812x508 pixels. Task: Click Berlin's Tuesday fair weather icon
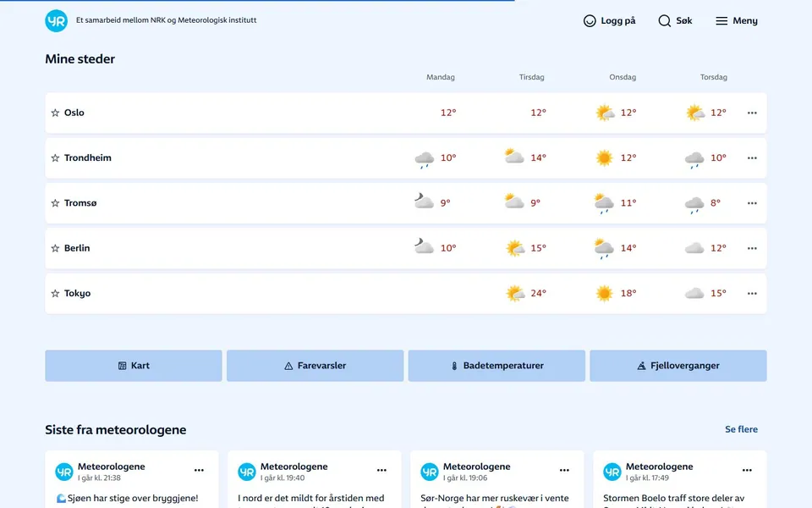[515, 248]
